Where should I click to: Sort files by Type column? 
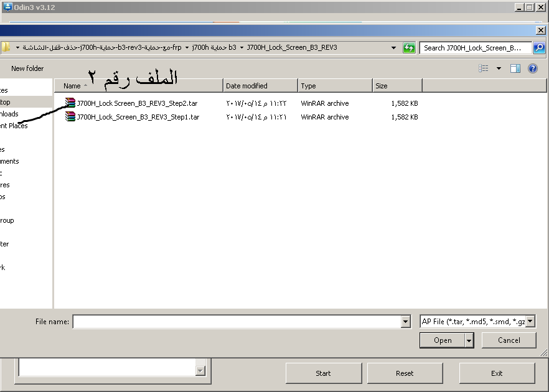pos(335,86)
